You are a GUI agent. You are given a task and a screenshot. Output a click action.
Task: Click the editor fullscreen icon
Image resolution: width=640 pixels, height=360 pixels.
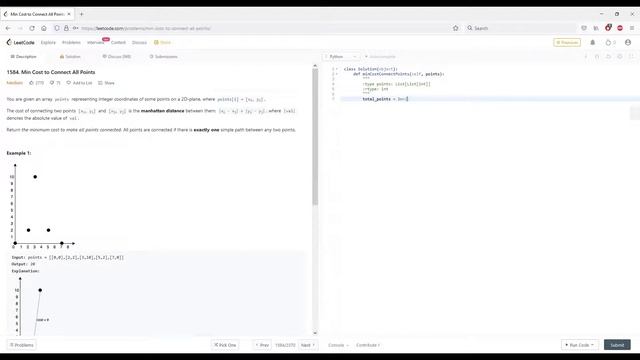coord(631,57)
